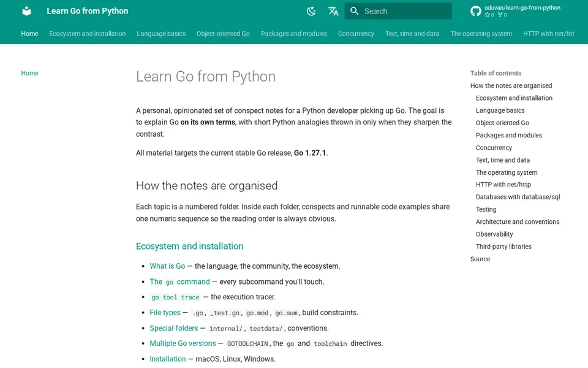Screen dimensions: 588x368
Task: Select Databases with database/sql in contents
Action: tap(518, 197)
